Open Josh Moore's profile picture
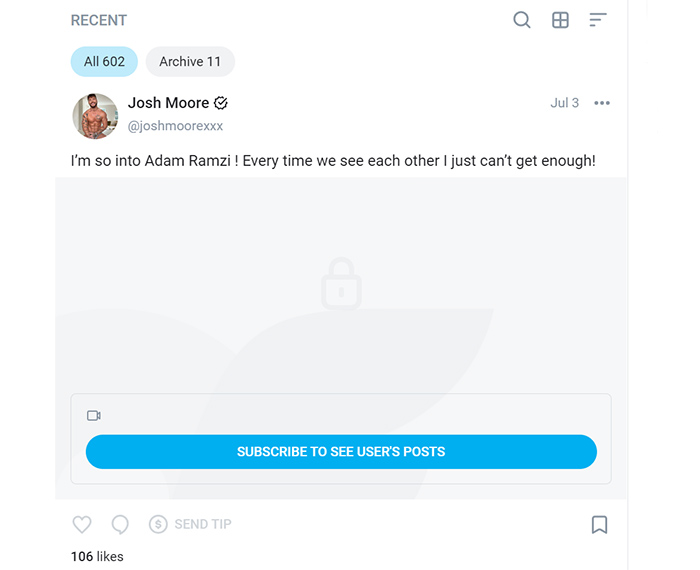Image resolution: width=700 pixels, height=570 pixels. tap(95, 116)
